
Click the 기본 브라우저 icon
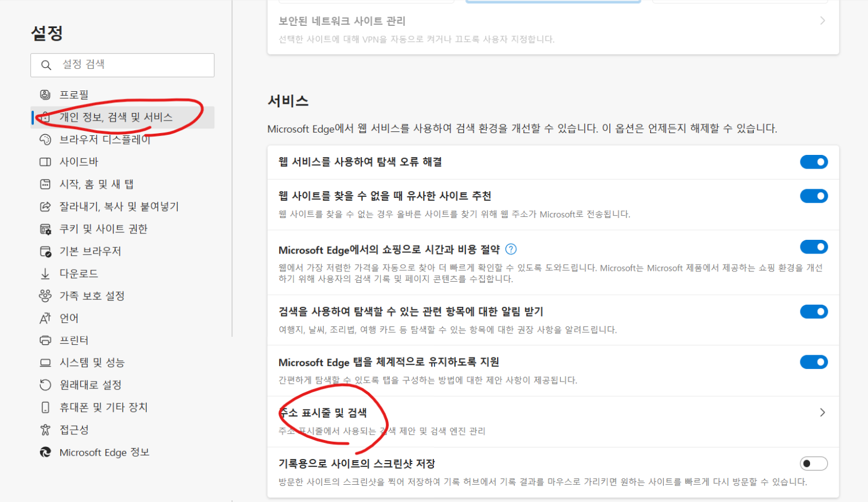pos(45,251)
